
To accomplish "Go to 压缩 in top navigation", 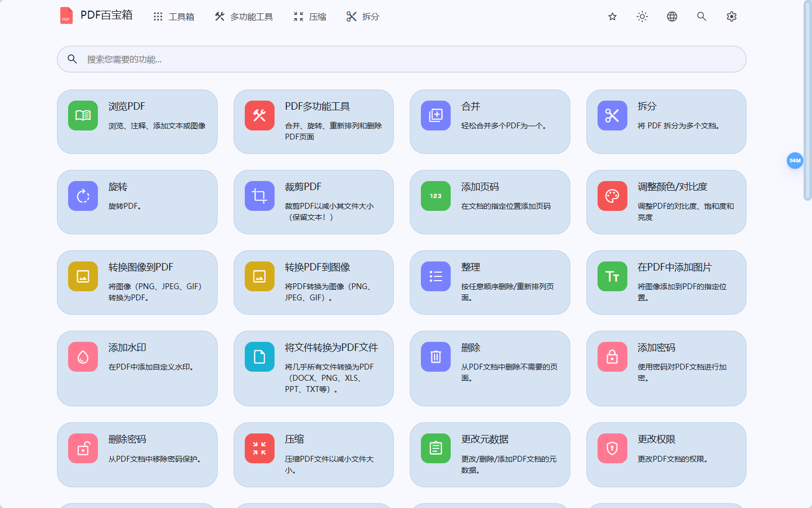I will [310, 17].
